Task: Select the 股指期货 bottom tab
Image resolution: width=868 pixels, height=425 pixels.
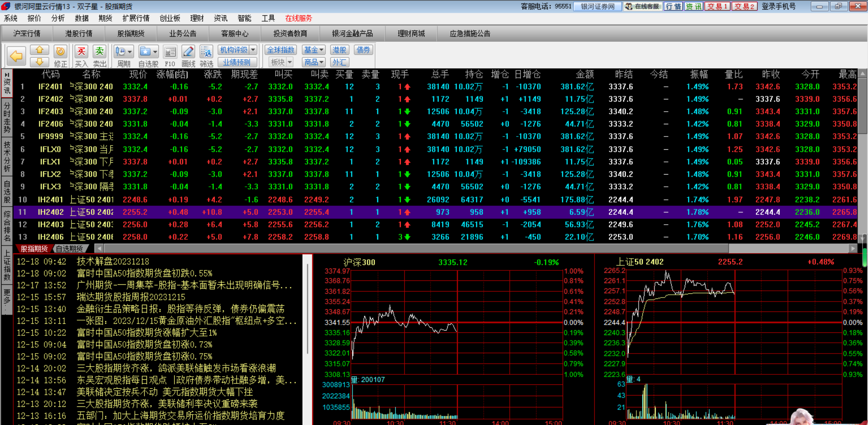Action: tap(34, 249)
